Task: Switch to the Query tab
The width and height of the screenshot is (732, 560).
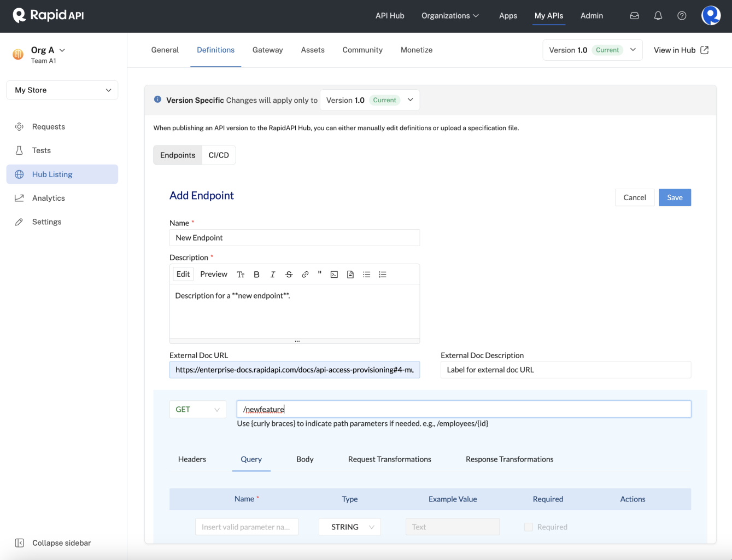Action: click(251, 459)
